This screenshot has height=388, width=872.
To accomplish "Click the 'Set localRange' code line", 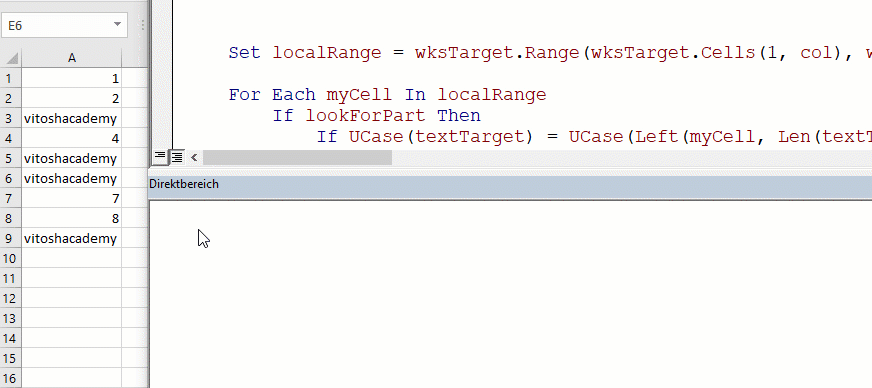I will (x=550, y=53).
